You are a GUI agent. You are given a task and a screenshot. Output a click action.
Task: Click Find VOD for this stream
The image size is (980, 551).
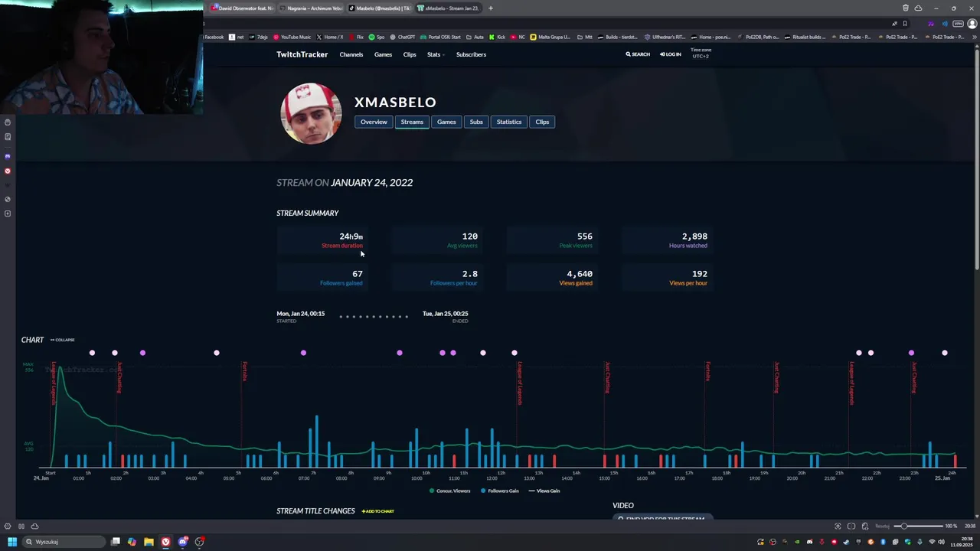pyautogui.click(x=662, y=518)
